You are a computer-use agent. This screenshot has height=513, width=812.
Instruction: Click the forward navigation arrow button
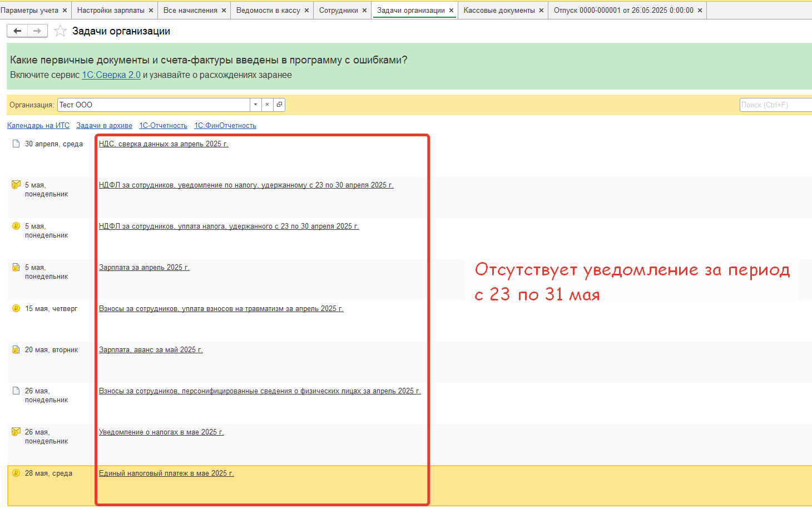coord(37,31)
